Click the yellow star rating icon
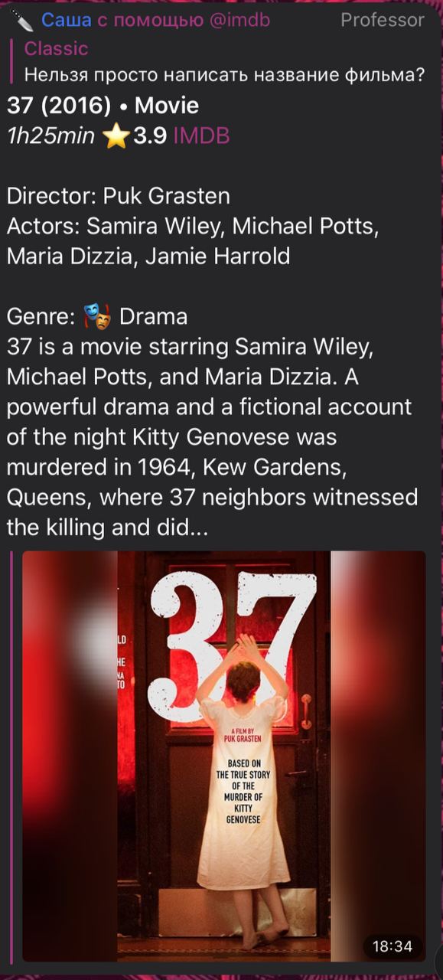The width and height of the screenshot is (443, 980). pyautogui.click(x=116, y=136)
